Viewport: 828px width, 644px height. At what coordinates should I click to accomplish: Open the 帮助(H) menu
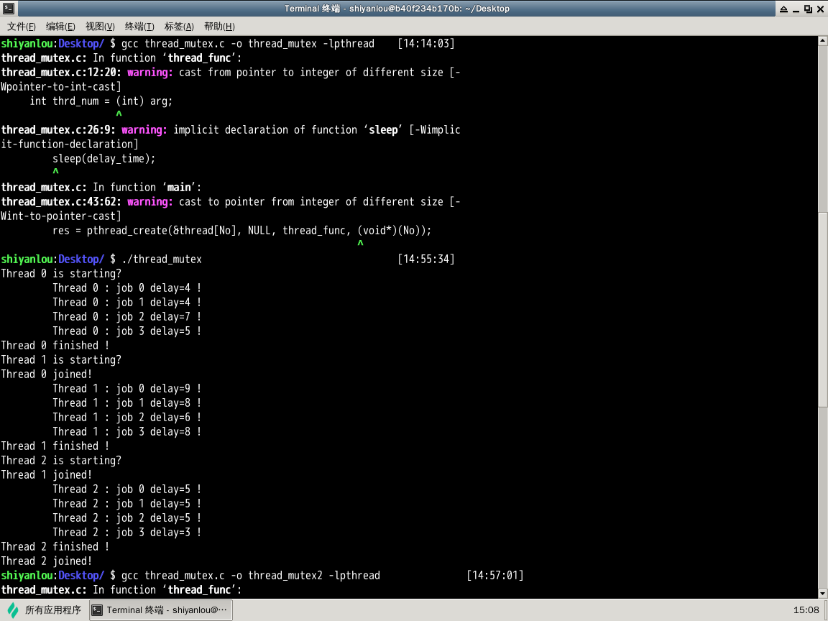pos(219,27)
